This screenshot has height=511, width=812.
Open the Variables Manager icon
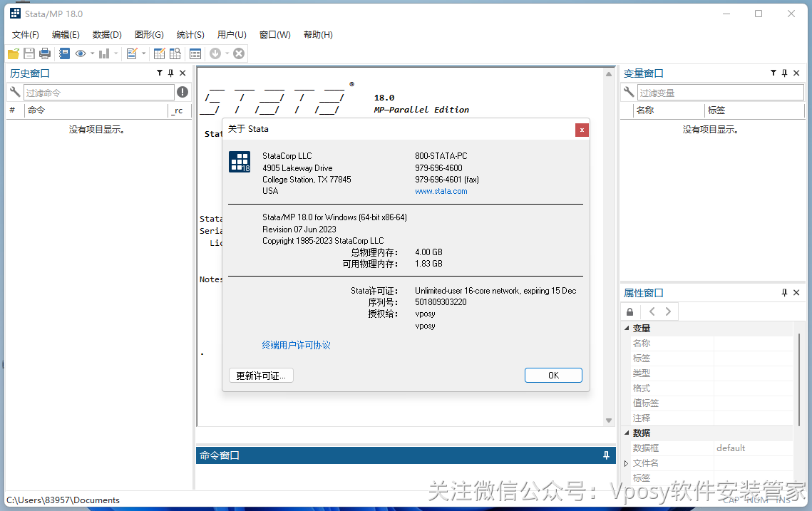pyautogui.click(x=195, y=53)
